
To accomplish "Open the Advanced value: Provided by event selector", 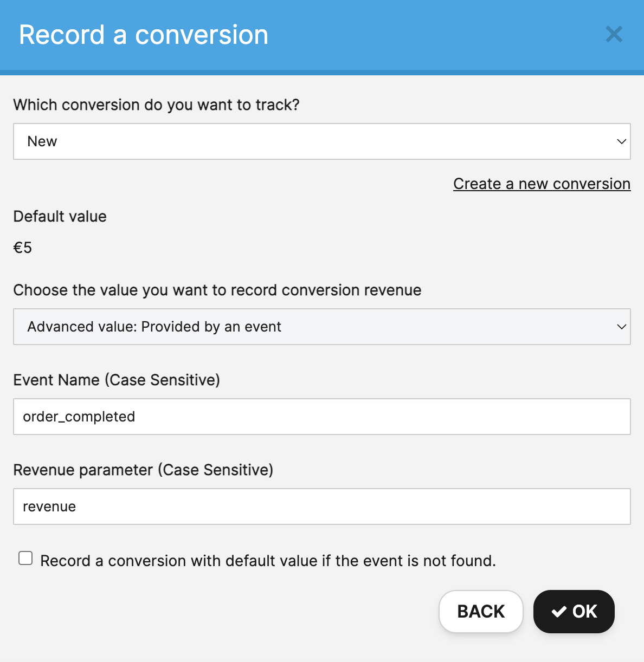I will tap(321, 327).
